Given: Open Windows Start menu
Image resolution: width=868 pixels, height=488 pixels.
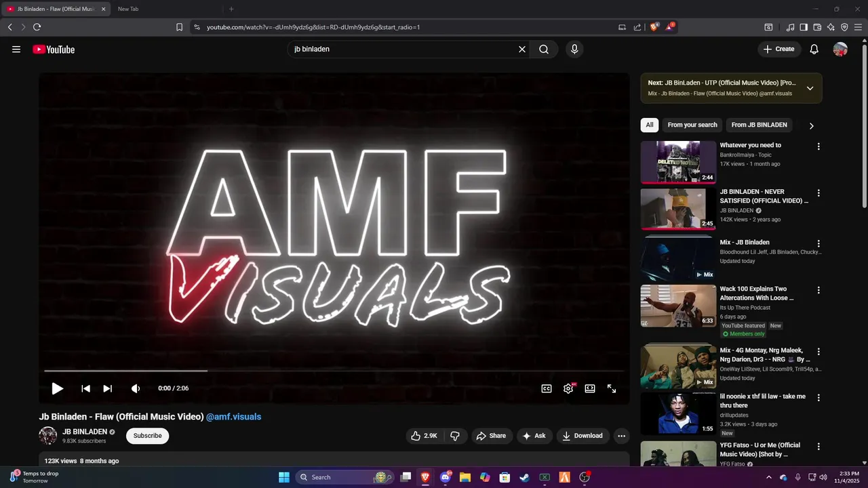Looking at the screenshot, I should pos(284,477).
